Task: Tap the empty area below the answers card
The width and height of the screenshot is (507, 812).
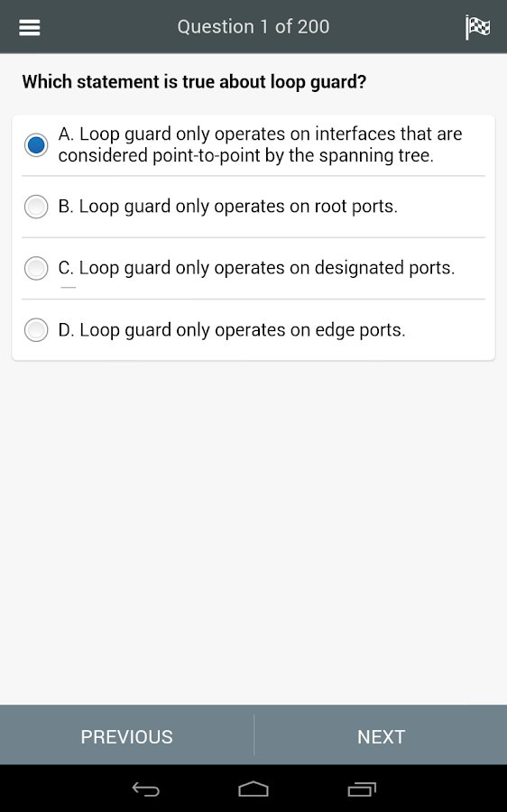Action: pos(253,532)
